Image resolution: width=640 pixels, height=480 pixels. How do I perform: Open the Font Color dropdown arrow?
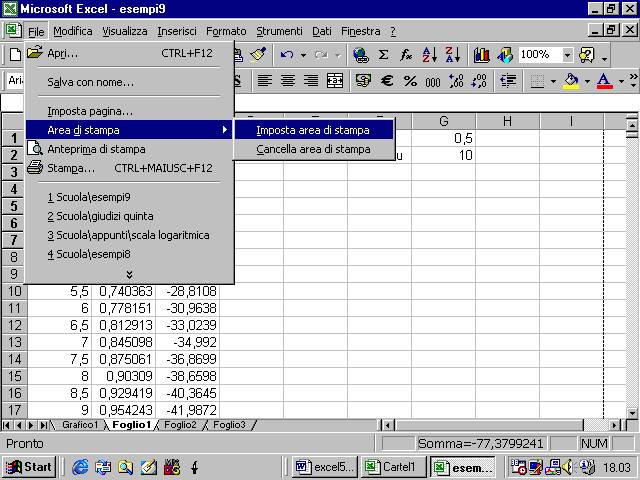[x=621, y=81]
